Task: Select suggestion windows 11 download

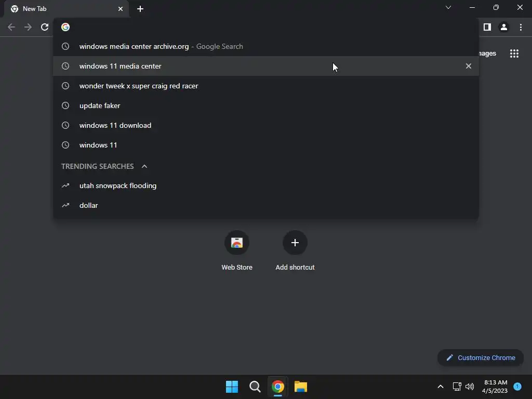Action: coord(266,125)
